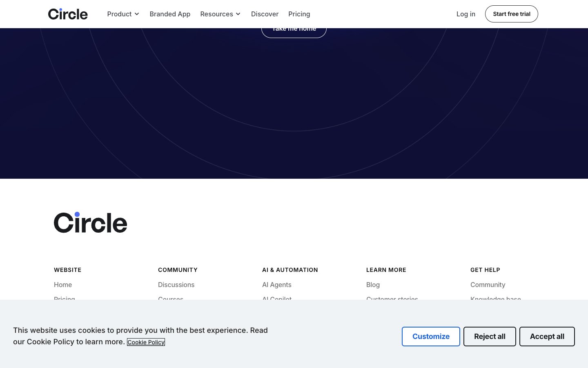The image size is (588, 368).
Task: Click Community under Get Help
Action: [x=488, y=285]
